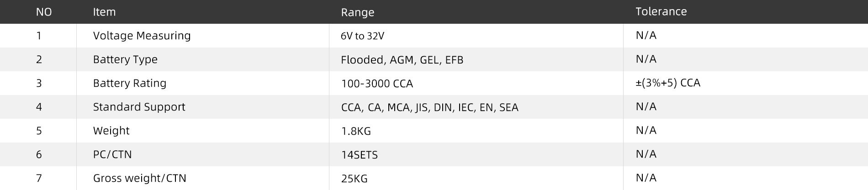Viewport: 868px width, 190px height.
Task: Select the Battery Type item cell
Action: pos(125,59)
